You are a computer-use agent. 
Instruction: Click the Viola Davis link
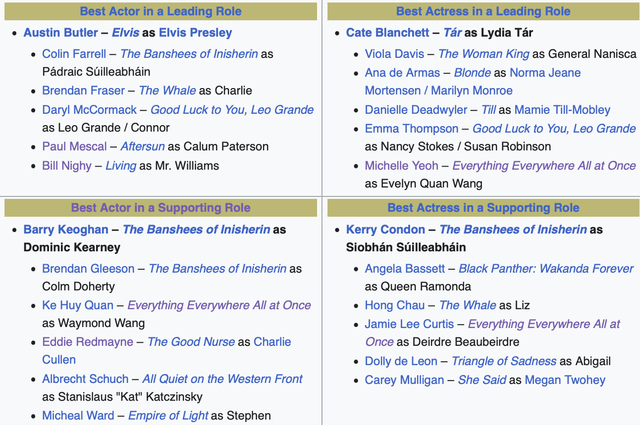coord(394,54)
